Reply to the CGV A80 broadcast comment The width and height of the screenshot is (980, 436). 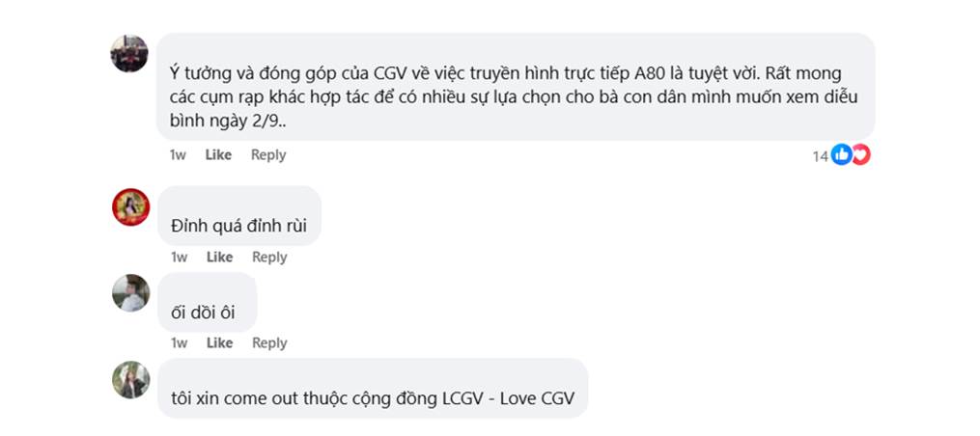(268, 155)
